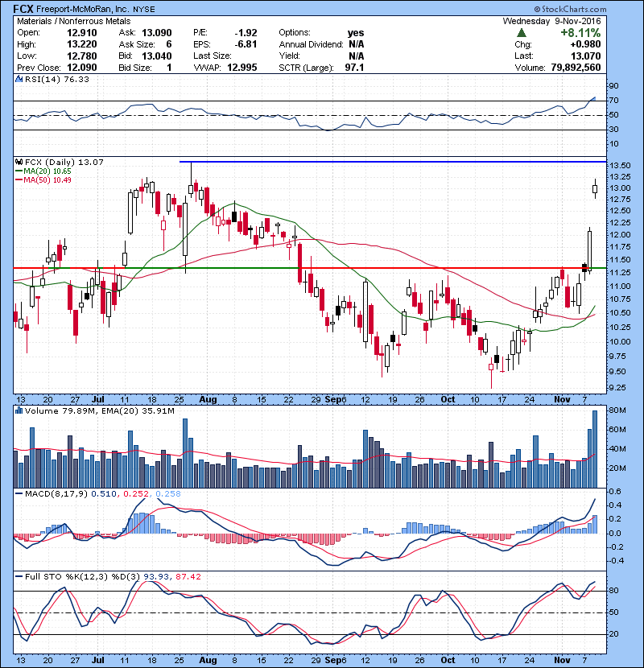Image resolution: width=644 pixels, height=668 pixels.
Task: Click the NYSE exchange label
Action: point(143,9)
